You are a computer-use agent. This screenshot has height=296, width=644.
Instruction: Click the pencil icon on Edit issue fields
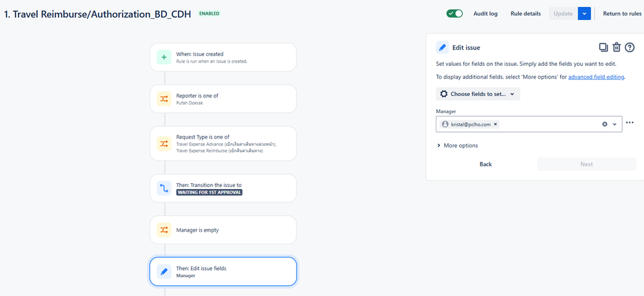pos(164,271)
